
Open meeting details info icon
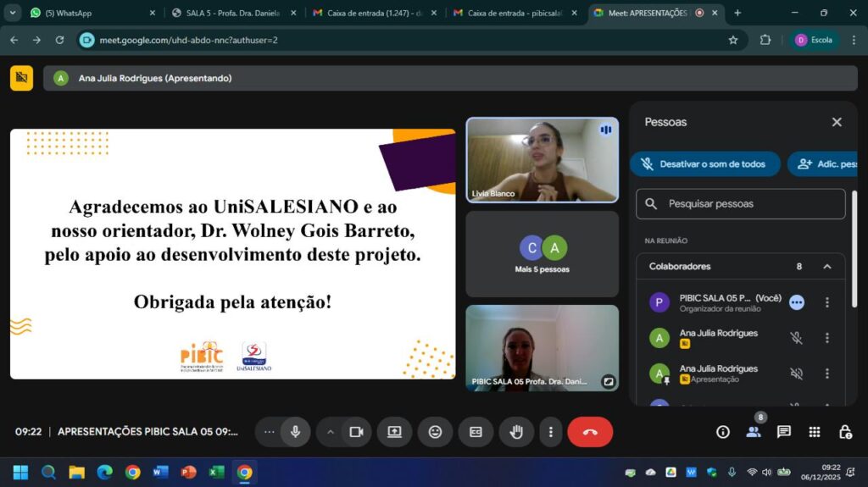(x=723, y=432)
